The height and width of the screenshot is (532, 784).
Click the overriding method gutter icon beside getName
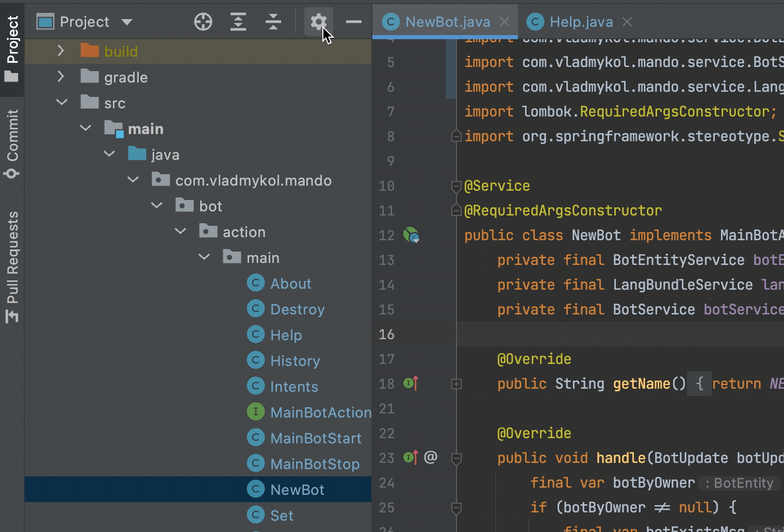click(409, 384)
